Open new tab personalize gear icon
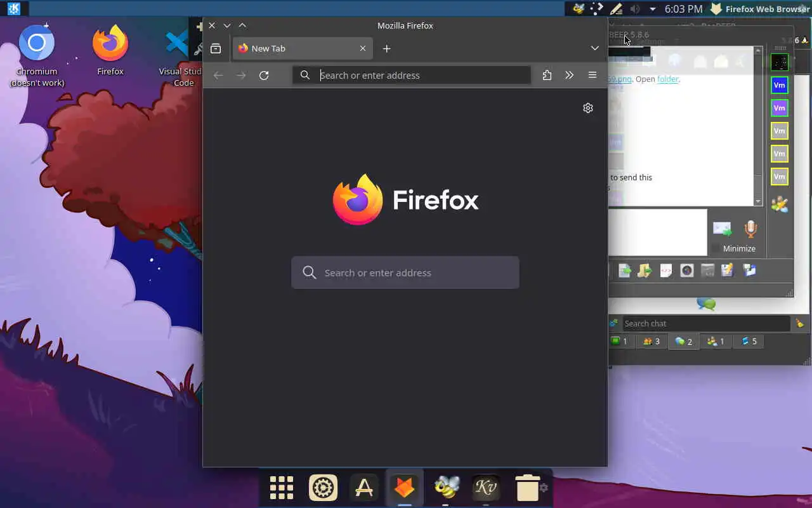 pos(588,108)
